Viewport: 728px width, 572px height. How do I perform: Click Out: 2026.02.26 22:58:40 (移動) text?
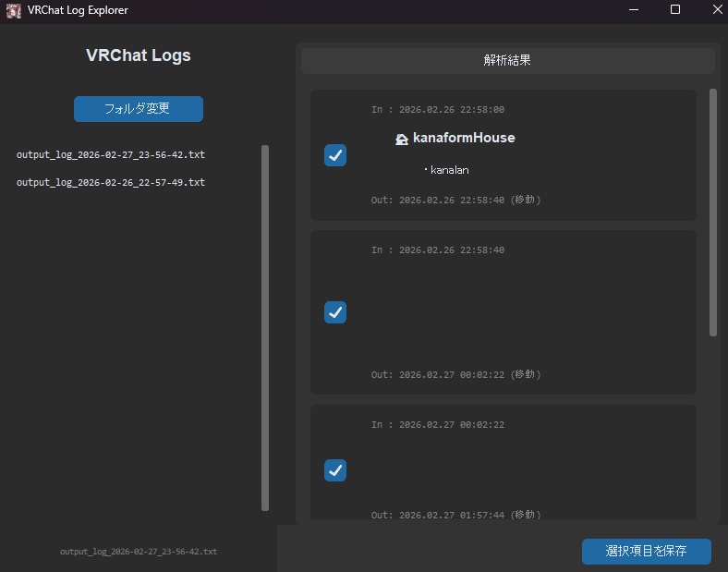(456, 201)
